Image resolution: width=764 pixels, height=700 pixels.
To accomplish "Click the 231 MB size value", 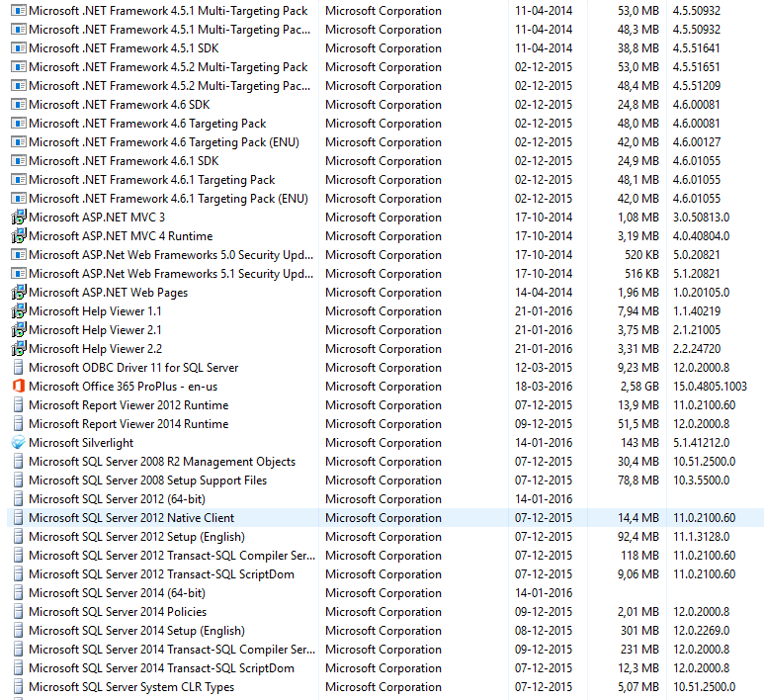I will 639,650.
